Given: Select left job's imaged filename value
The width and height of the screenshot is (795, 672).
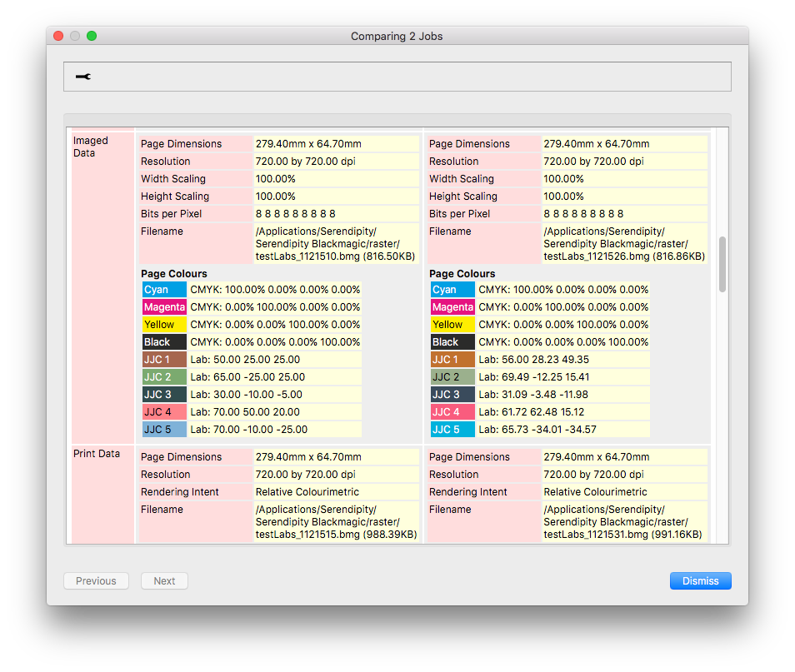Looking at the screenshot, I should [x=336, y=244].
